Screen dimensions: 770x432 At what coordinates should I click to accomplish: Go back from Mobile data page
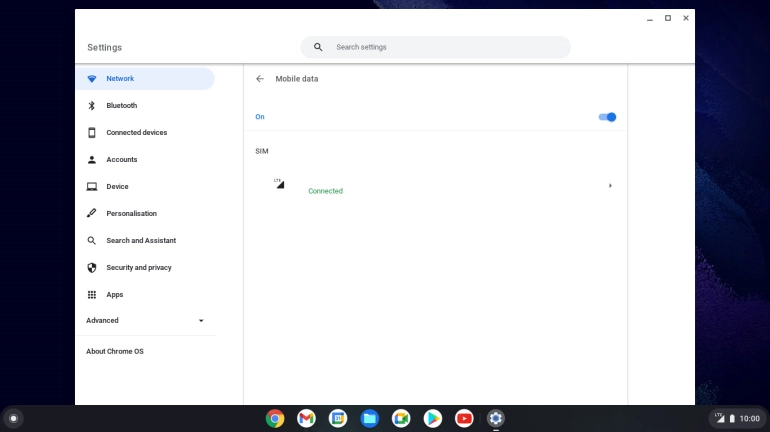tap(260, 79)
